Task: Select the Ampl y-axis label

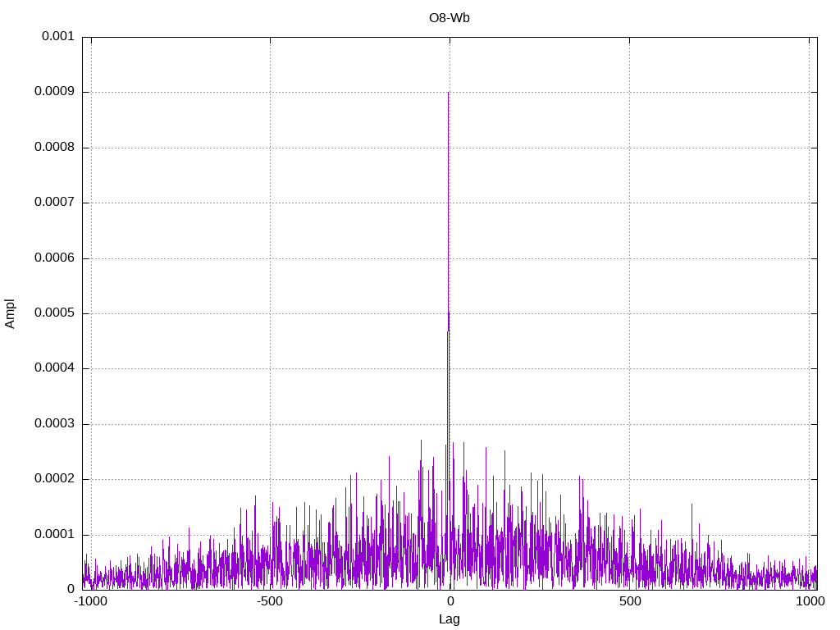Action: coord(11,313)
